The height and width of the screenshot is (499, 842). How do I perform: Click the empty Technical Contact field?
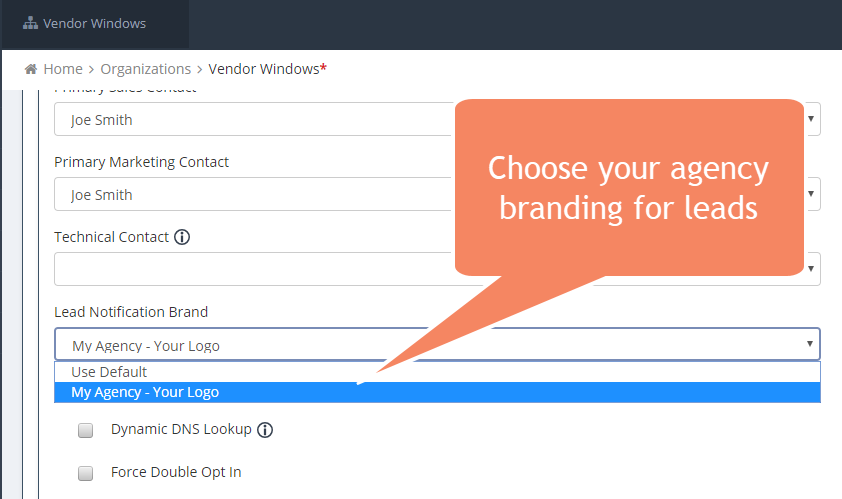click(x=252, y=269)
